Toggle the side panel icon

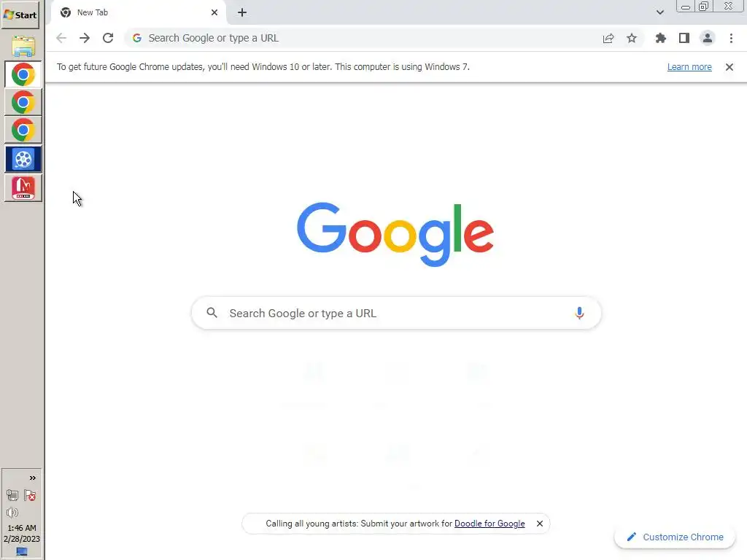684,38
